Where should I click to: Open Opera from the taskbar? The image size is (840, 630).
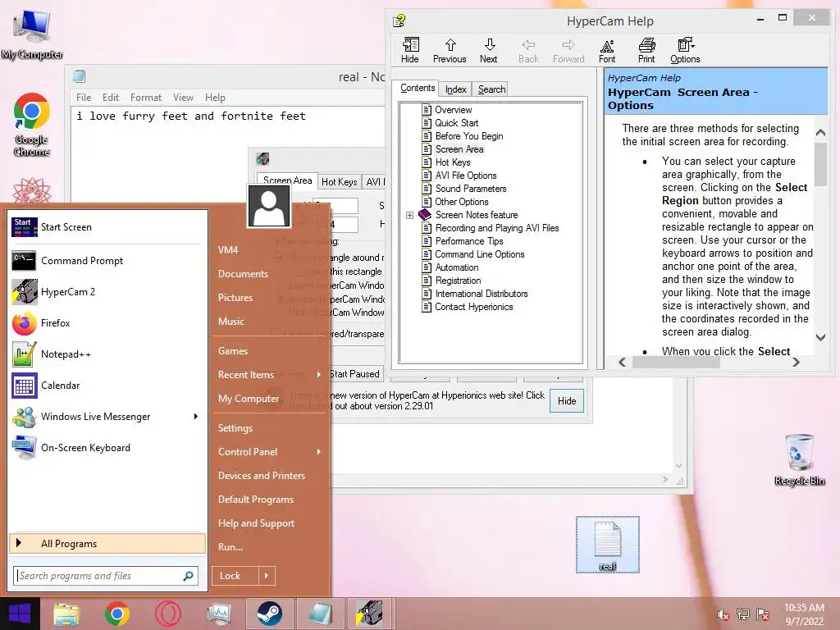167,614
